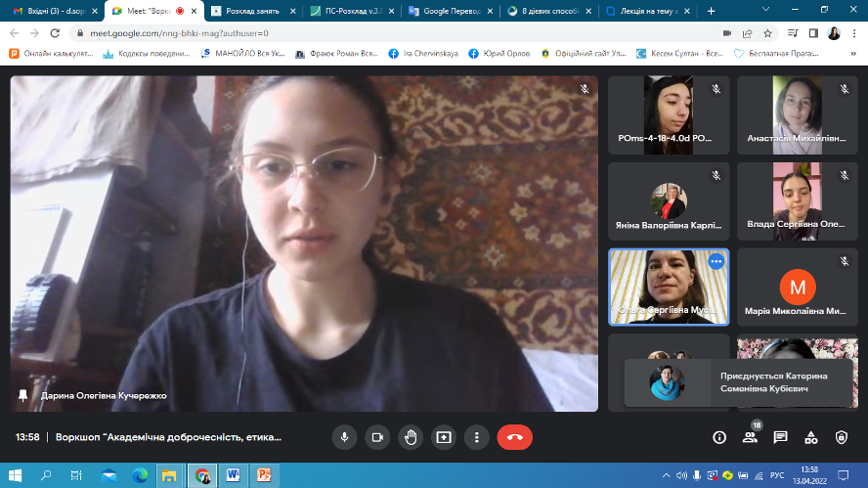Go back with the browser back arrow
The height and width of the screenshot is (488, 868).
[x=15, y=33]
